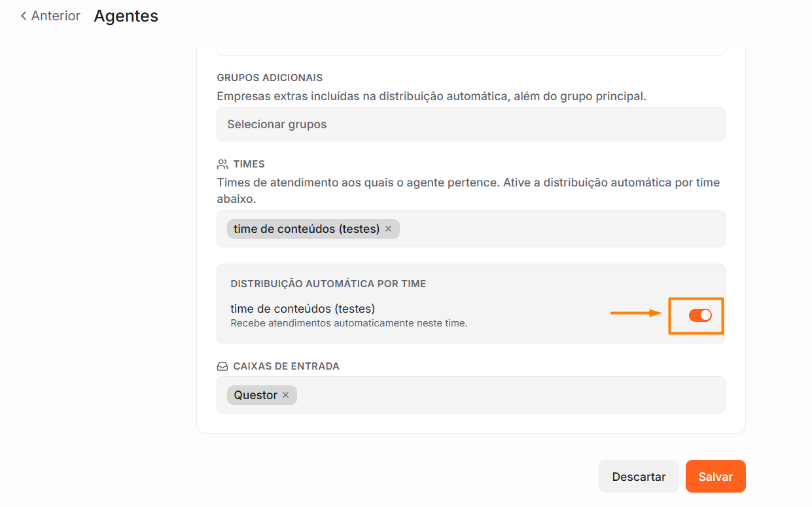
Task: Click the time de conteúdos distribution row label
Action: (302, 309)
